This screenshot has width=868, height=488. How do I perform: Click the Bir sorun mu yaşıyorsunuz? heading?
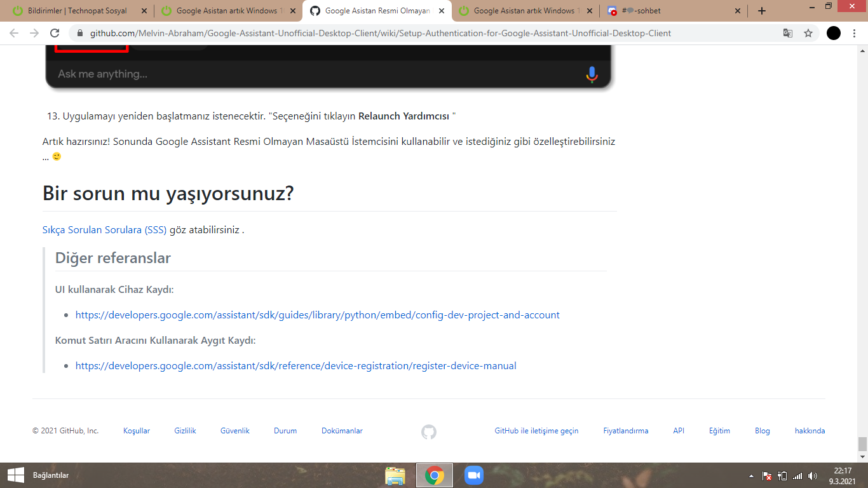coord(168,193)
